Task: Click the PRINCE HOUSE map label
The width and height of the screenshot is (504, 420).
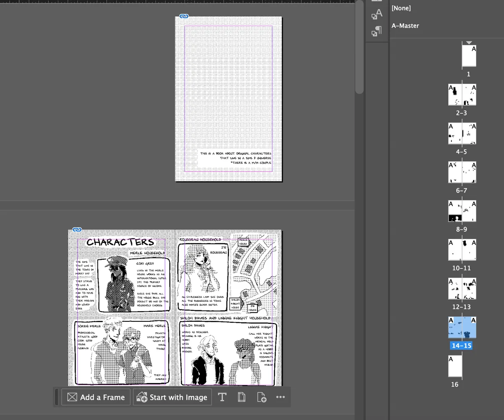Action: (243, 242)
